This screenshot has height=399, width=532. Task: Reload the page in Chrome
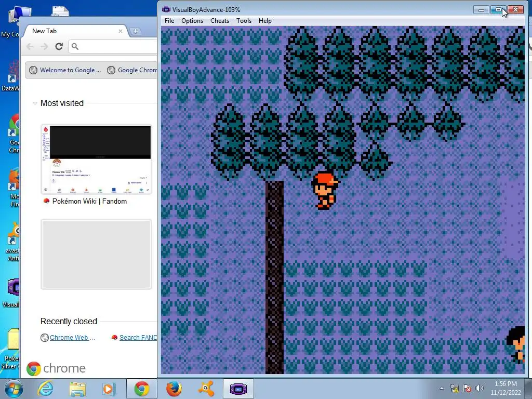tap(59, 46)
